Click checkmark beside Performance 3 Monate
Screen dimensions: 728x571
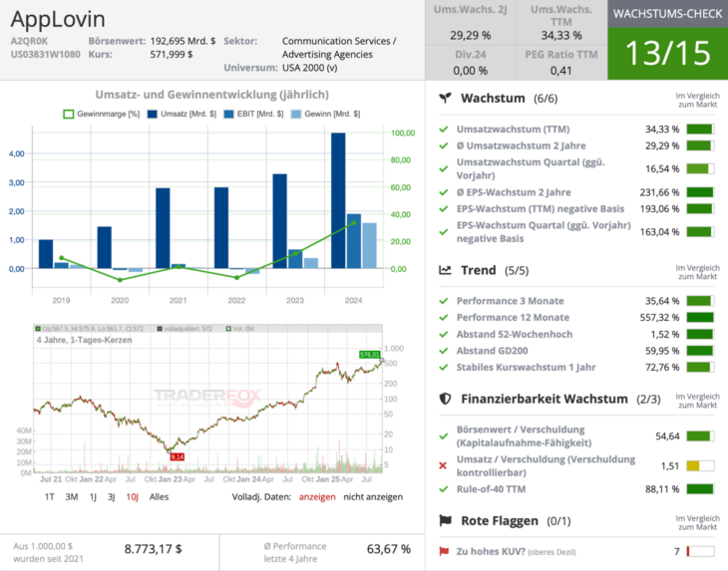coord(444,301)
